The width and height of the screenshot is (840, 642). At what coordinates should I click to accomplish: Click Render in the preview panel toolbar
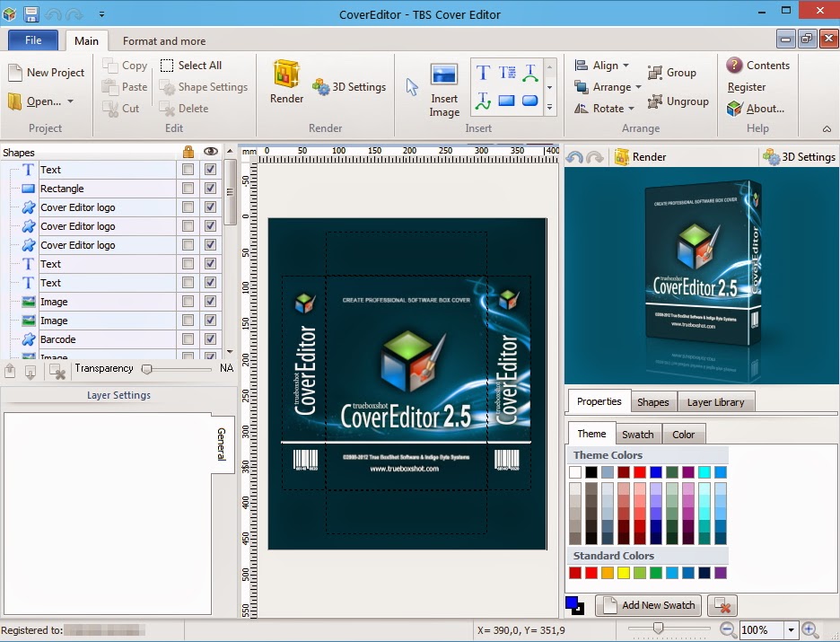click(x=640, y=157)
